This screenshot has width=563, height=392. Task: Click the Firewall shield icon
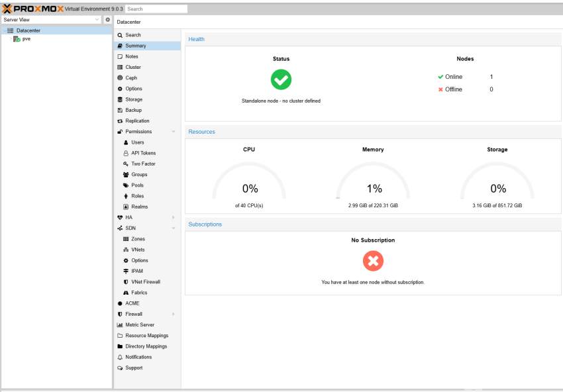pyautogui.click(x=120, y=314)
